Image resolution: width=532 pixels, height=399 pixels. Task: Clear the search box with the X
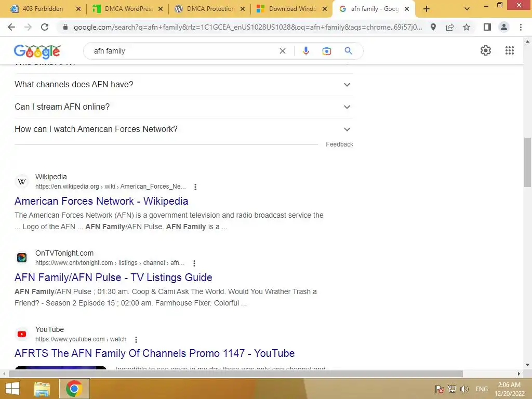pyautogui.click(x=282, y=51)
